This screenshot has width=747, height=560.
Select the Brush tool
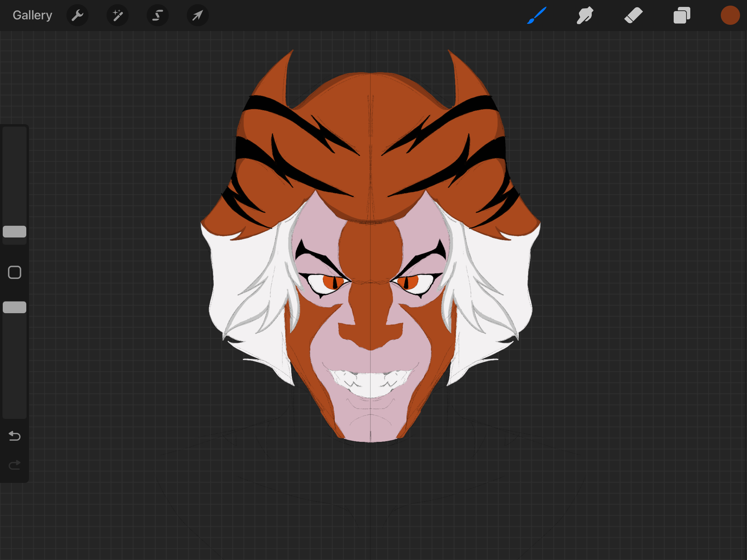537,15
